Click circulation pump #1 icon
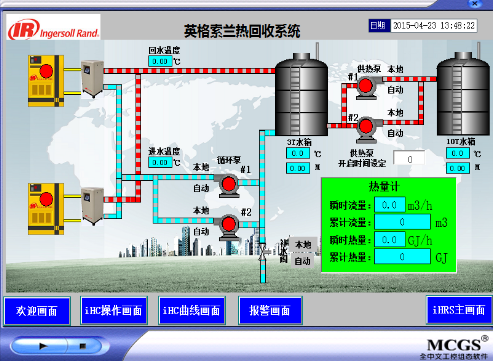The height and width of the screenshot is (361, 493). point(228,185)
